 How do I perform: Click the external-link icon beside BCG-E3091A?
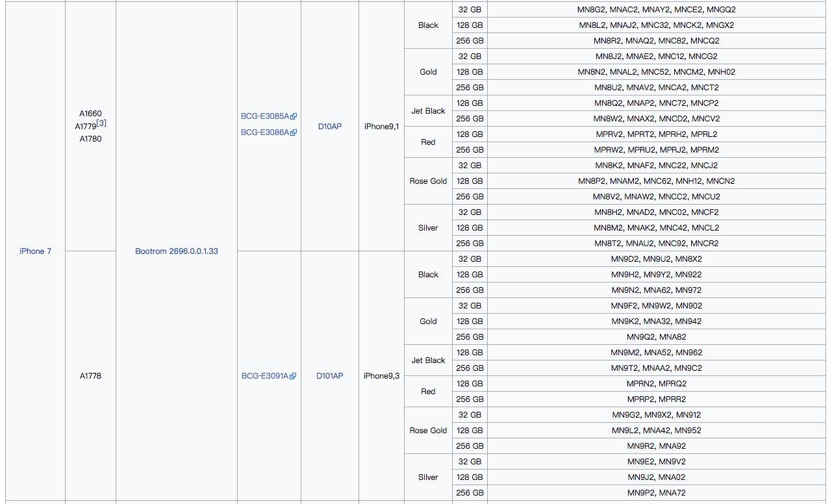[x=293, y=376]
